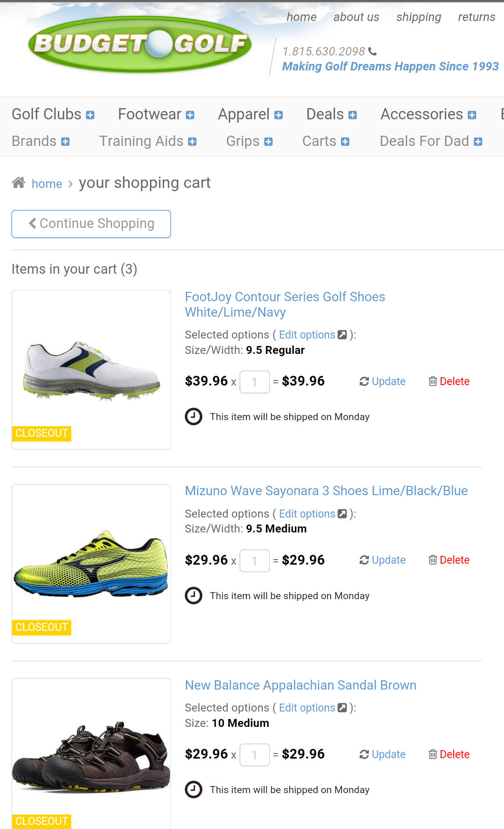504x829 pixels.
Task: Open the Apparel menu
Action: click(x=244, y=114)
